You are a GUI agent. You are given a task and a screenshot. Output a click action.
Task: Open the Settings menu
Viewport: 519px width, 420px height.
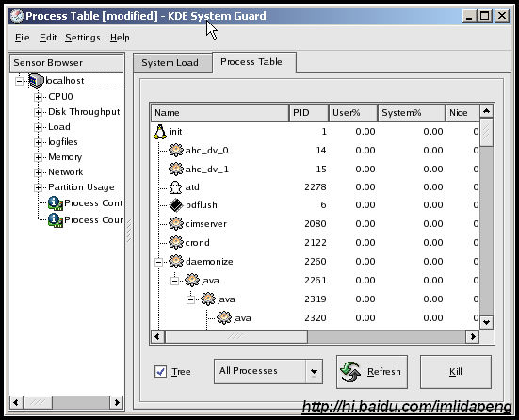pyautogui.click(x=83, y=38)
